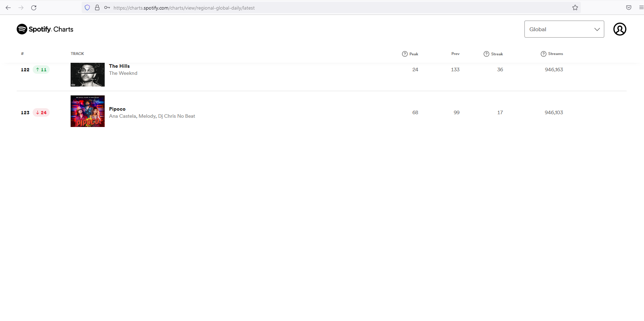The height and width of the screenshot is (321, 644).
Task: Click the Streams column header
Action: [555, 54]
